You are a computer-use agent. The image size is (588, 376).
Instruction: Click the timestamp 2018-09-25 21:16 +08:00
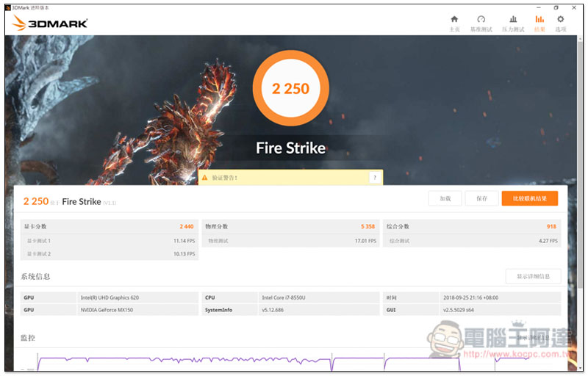point(470,297)
